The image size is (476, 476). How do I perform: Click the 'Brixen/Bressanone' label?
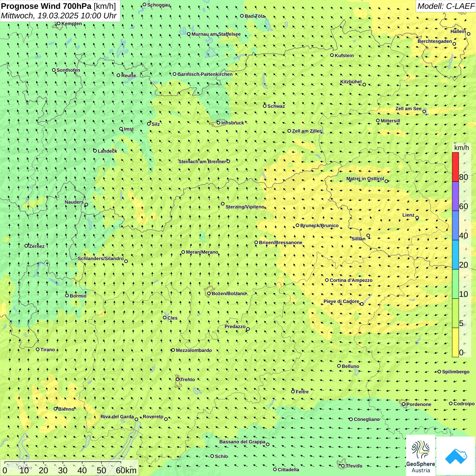[x=280, y=242]
